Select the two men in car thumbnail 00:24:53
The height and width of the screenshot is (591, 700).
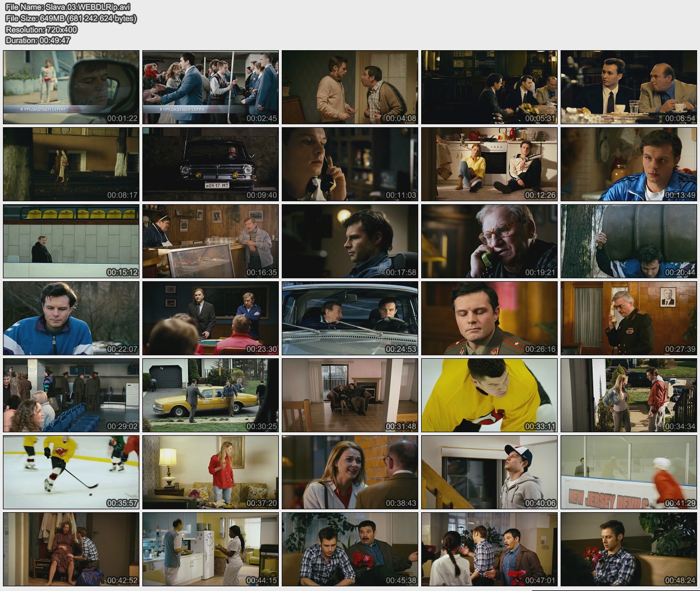pyautogui.click(x=350, y=318)
